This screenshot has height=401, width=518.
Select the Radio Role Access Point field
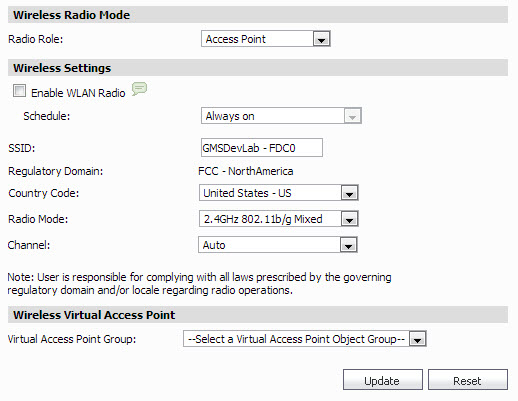pyautogui.click(x=266, y=39)
